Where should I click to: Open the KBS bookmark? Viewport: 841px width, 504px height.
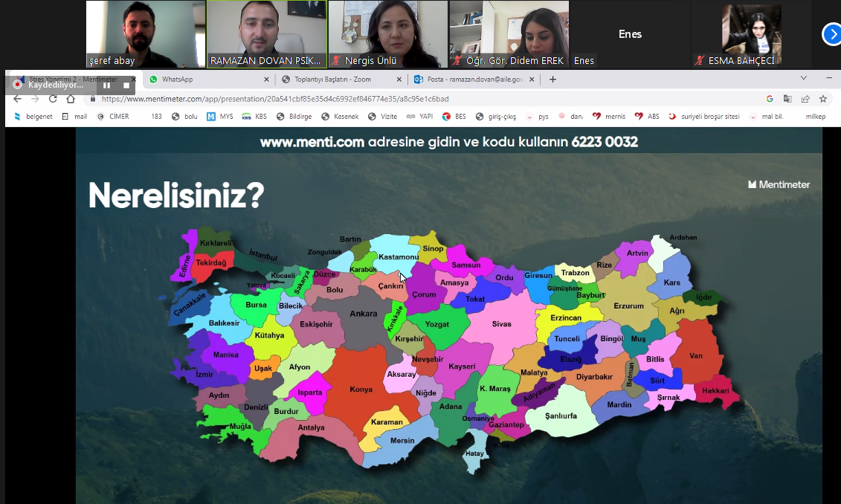coord(254,117)
